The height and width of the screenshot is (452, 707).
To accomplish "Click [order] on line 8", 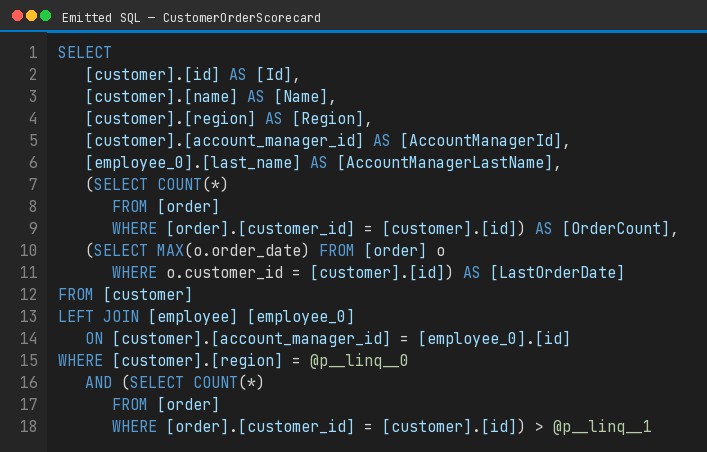I will (188, 207).
